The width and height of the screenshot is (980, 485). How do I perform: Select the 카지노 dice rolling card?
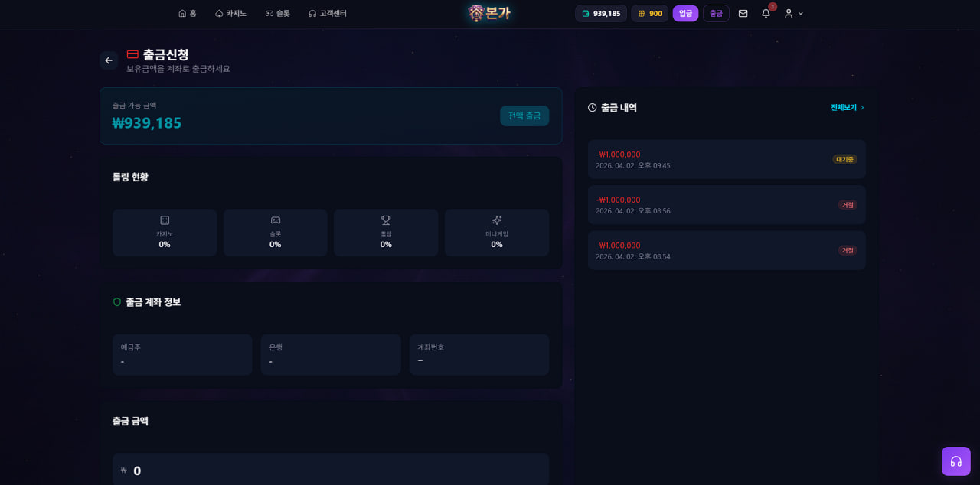pyautogui.click(x=165, y=233)
